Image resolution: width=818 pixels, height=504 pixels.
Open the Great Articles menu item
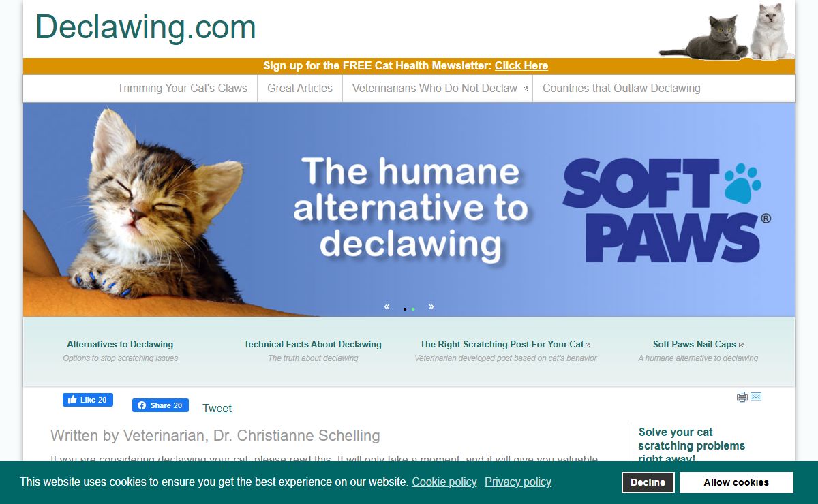tap(300, 88)
